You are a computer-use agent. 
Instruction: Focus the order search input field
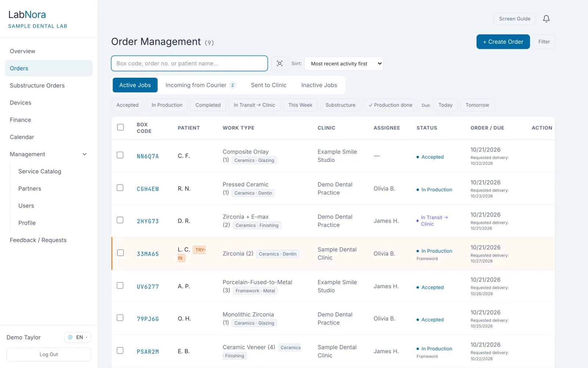point(189,63)
